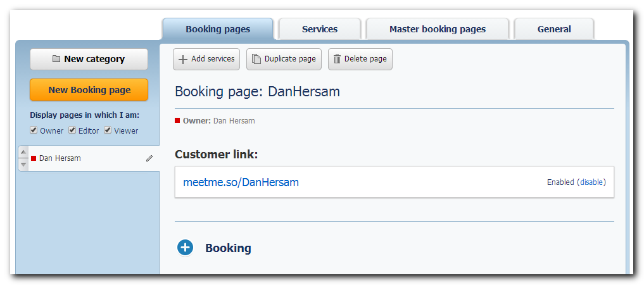Select the Booking pages tab
This screenshot has height=285, width=644.
click(218, 29)
